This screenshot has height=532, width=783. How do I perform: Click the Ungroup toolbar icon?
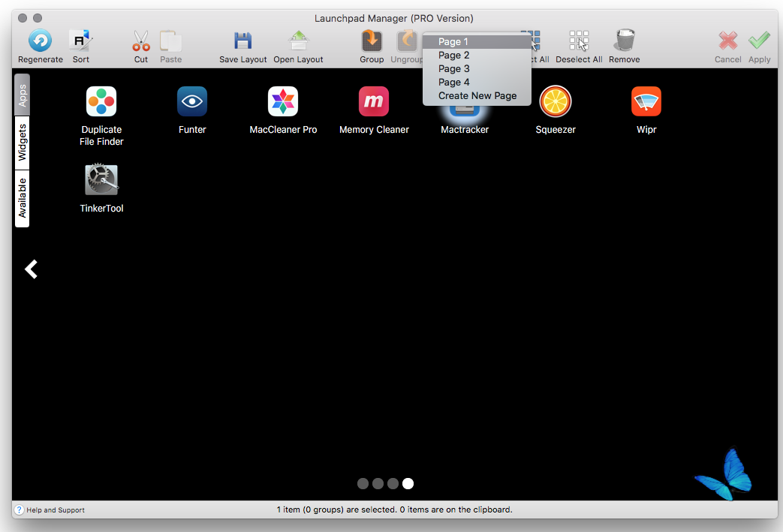click(407, 41)
